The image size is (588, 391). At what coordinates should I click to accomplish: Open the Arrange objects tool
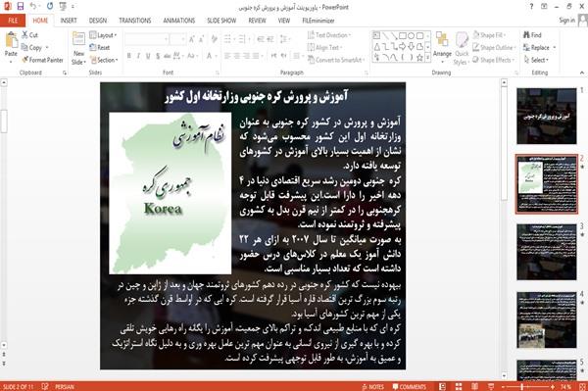pyautogui.click(x=442, y=48)
